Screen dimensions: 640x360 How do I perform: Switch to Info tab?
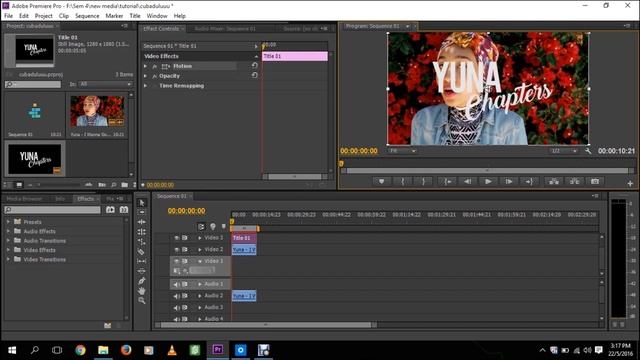60,199
